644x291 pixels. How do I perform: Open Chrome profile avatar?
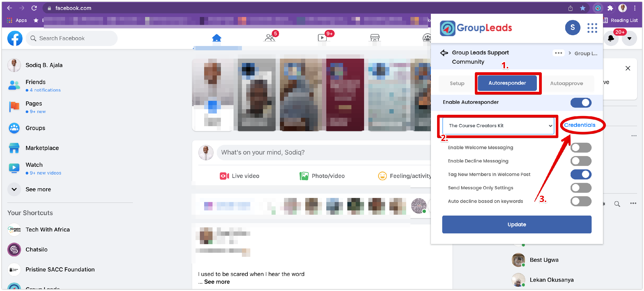coord(623,8)
